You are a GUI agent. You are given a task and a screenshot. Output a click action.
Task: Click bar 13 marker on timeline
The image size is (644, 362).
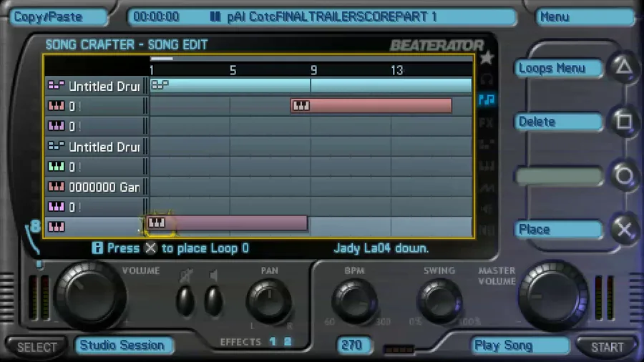pyautogui.click(x=396, y=71)
